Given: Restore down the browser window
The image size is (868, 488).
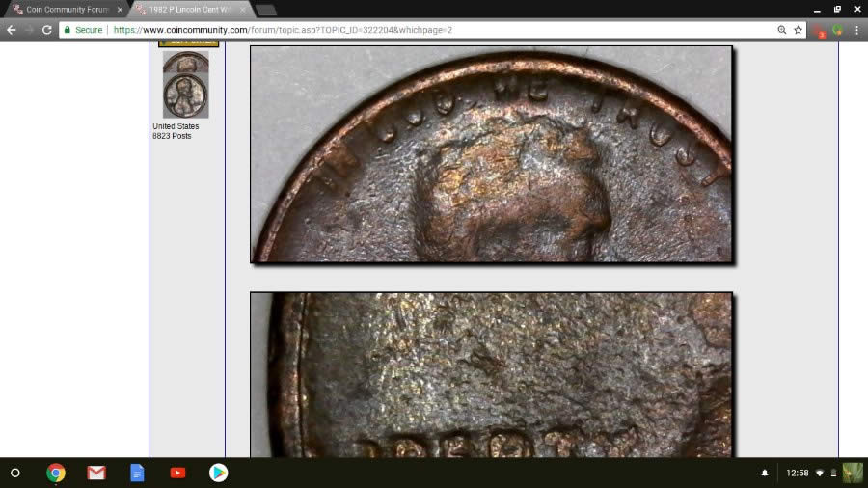Looking at the screenshot, I should 837,10.
